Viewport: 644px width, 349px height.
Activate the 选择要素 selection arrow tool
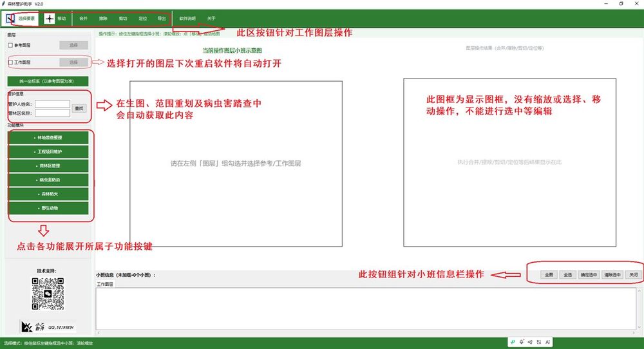pyautogui.click(x=21, y=19)
